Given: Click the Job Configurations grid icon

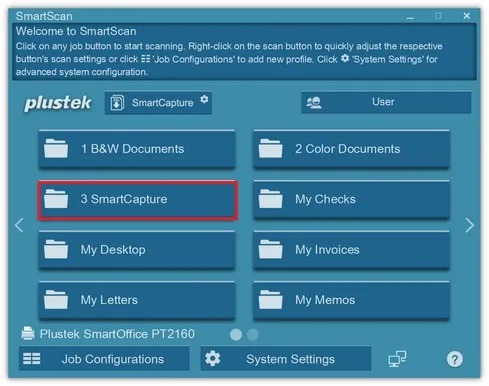Looking at the screenshot, I should point(32,359).
